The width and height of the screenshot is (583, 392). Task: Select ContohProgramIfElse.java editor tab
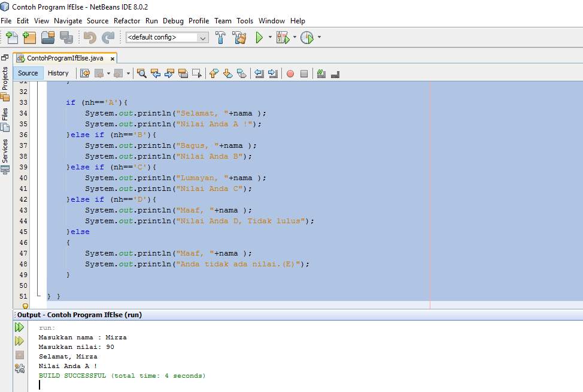point(65,58)
